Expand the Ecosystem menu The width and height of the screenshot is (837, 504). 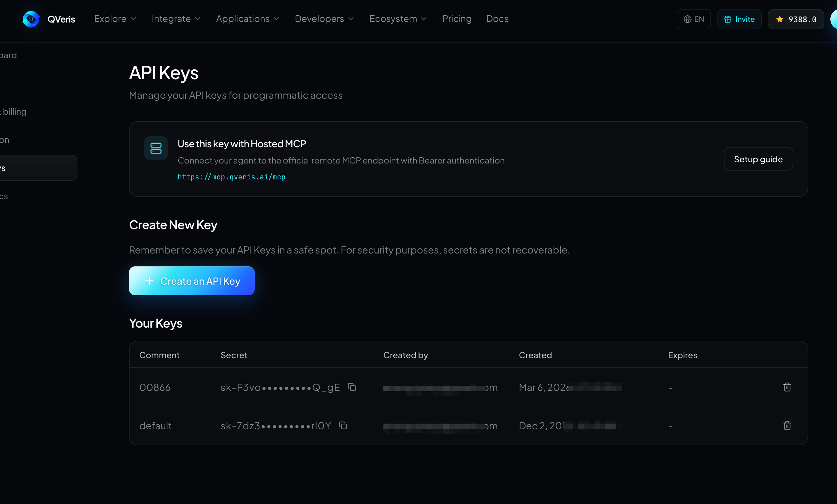pyautogui.click(x=398, y=19)
